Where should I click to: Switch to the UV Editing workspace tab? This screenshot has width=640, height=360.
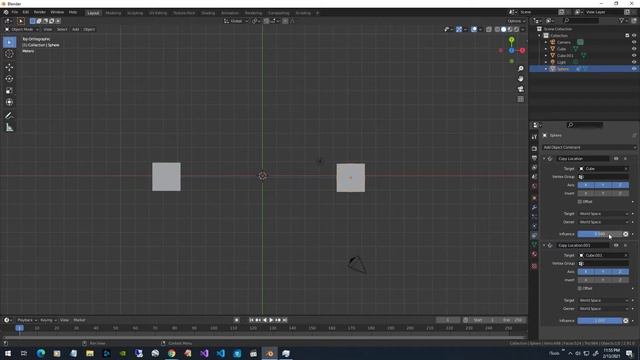158,13
